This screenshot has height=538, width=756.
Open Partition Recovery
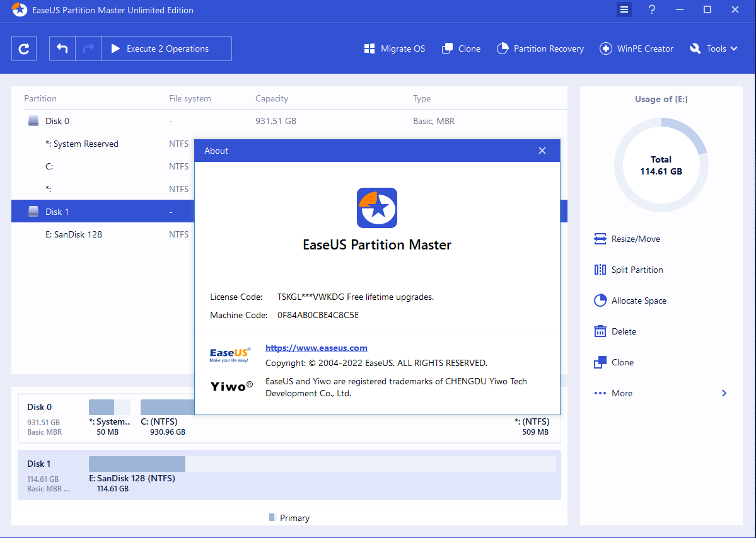click(x=540, y=49)
